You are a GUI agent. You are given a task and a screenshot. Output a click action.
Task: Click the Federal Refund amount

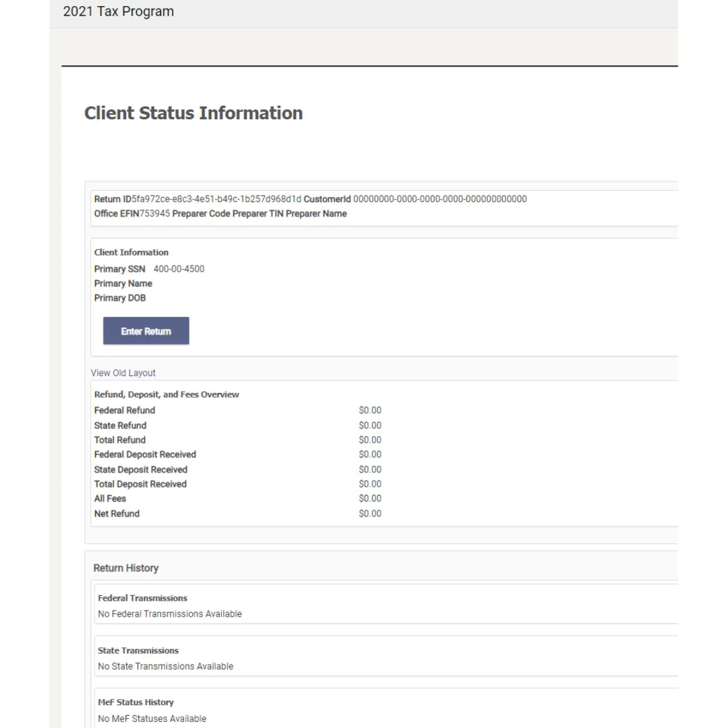pos(370,411)
